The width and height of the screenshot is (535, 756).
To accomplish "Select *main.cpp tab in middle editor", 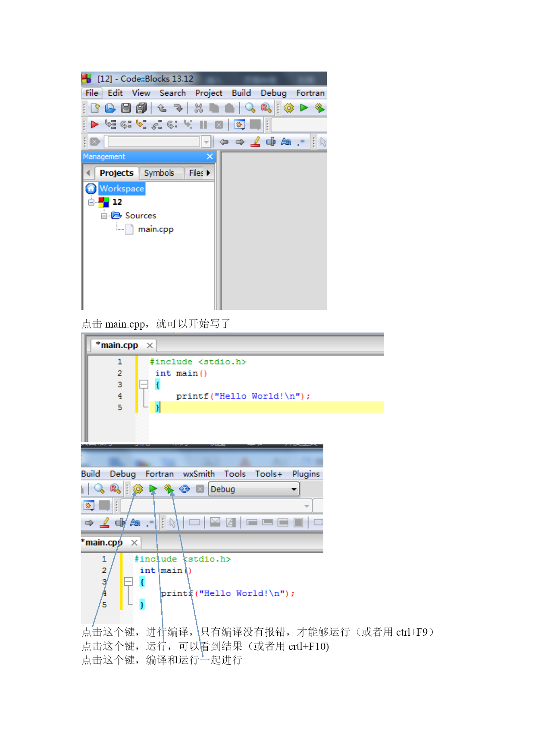I will [x=117, y=345].
